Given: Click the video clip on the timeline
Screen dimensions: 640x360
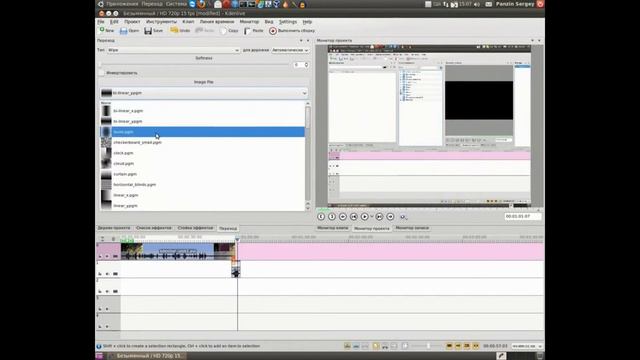Looking at the screenshot, I should (x=178, y=251).
